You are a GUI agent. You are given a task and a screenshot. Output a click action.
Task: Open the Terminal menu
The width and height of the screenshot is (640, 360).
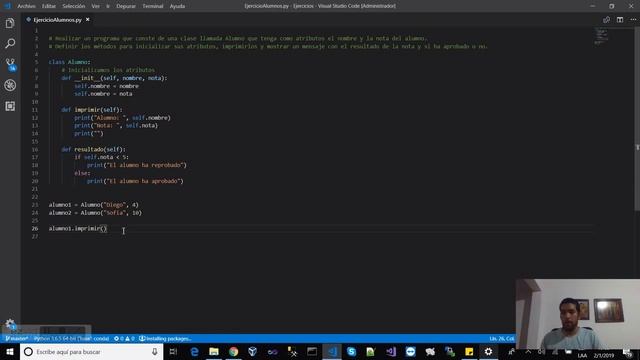pyautogui.click(x=153, y=6)
